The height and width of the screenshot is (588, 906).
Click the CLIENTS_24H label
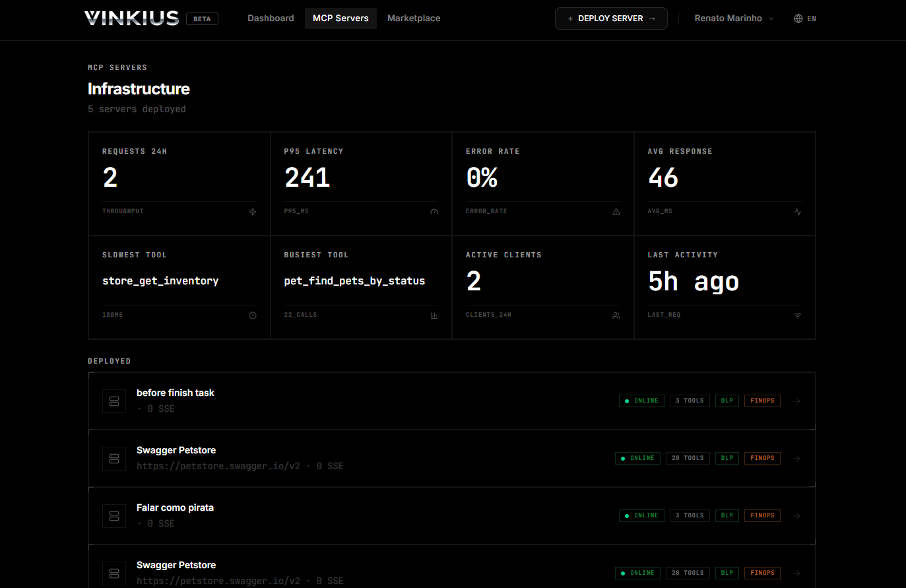tap(488, 315)
